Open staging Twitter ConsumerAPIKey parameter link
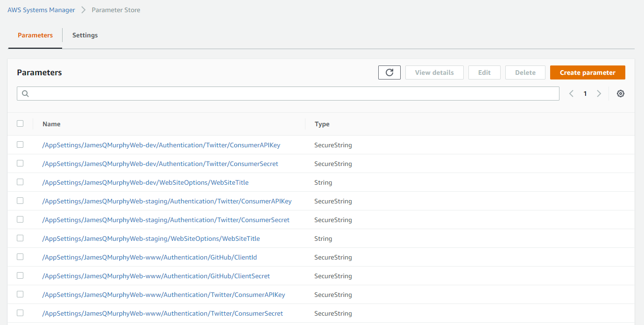The image size is (644, 325). point(167,201)
